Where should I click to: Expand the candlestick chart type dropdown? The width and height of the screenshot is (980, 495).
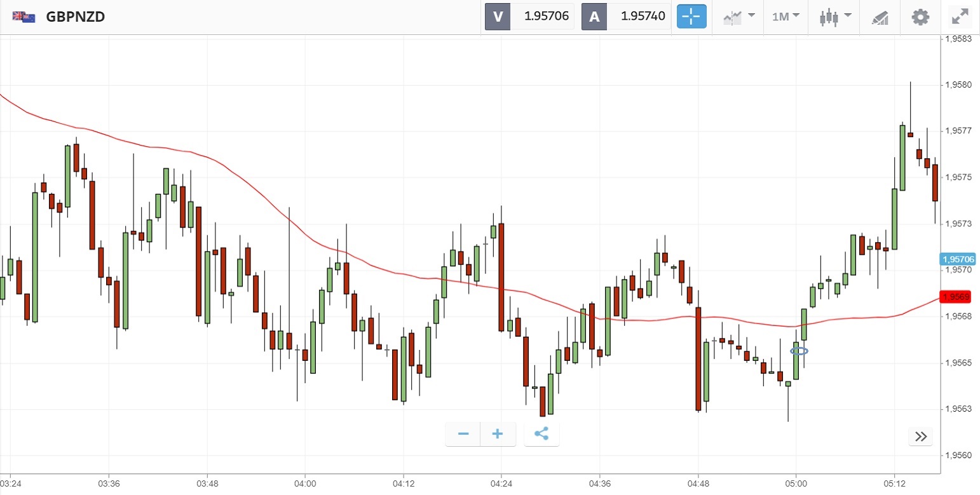pyautogui.click(x=835, y=17)
